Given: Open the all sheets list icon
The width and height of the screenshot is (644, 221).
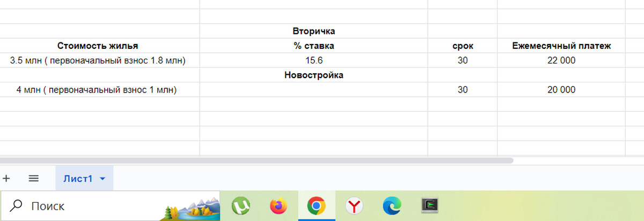Looking at the screenshot, I should pos(33,179).
